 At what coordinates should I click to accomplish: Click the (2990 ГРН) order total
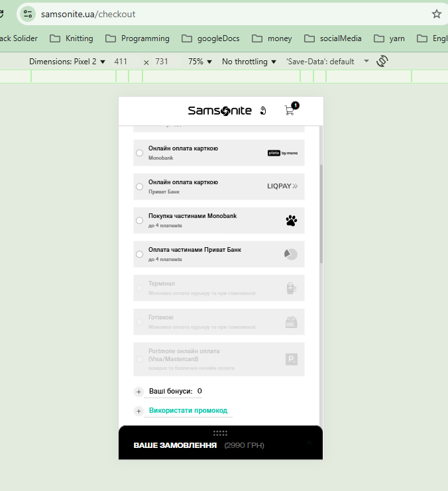244,445
